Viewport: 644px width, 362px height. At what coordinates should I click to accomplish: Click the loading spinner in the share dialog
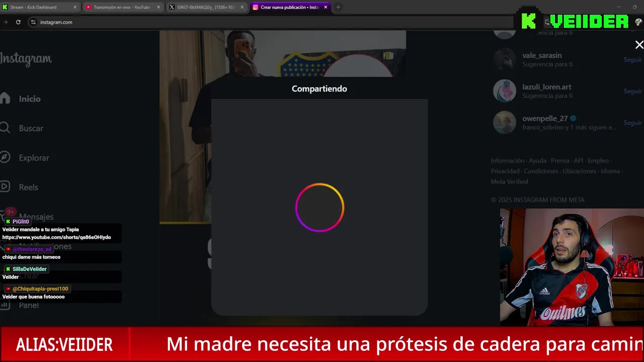[319, 208]
